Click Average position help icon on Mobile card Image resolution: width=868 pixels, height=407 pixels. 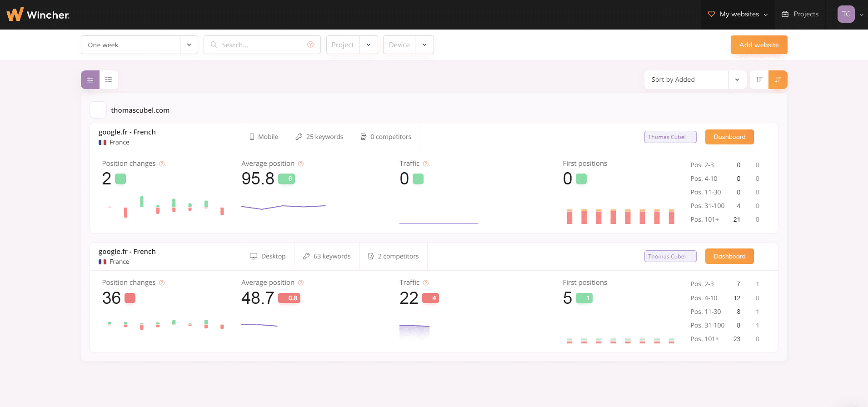click(x=301, y=164)
